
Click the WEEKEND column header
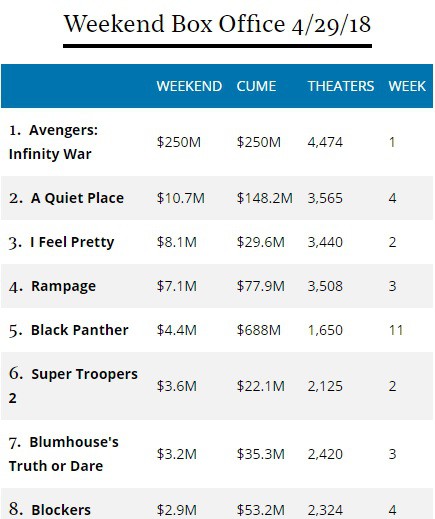[x=189, y=86]
